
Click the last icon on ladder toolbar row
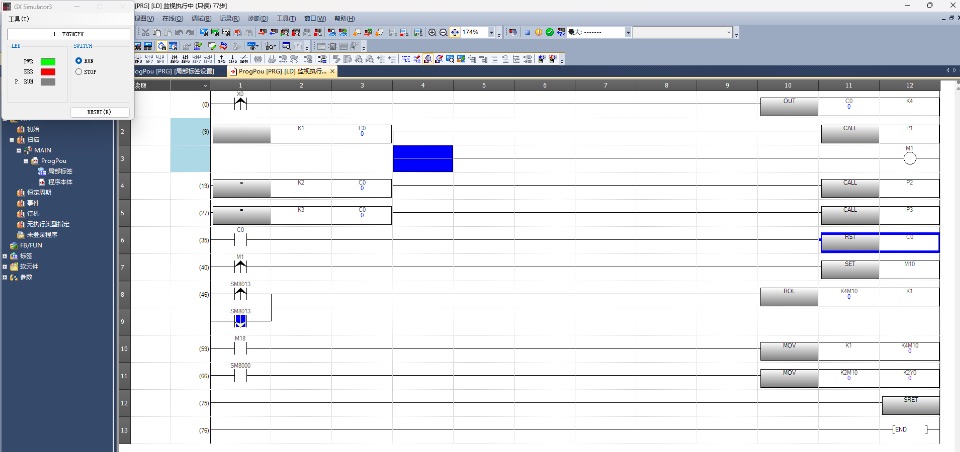pos(552,59)
